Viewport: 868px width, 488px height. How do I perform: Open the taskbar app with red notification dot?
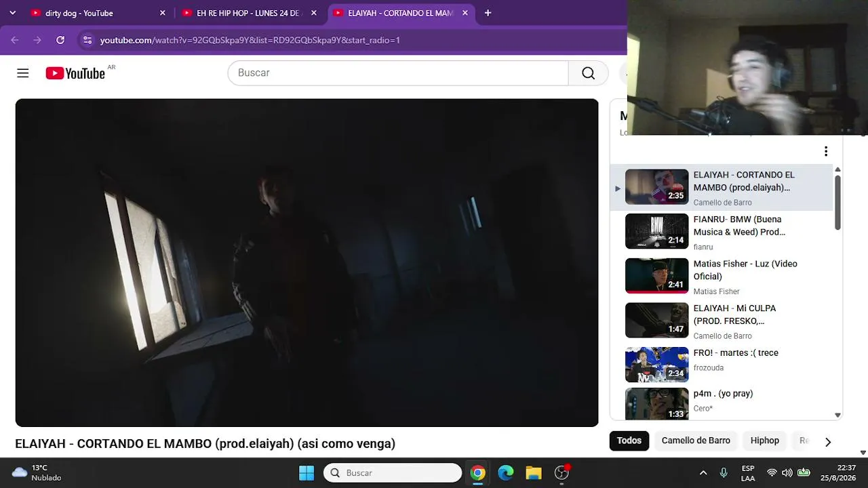point(562,472)
